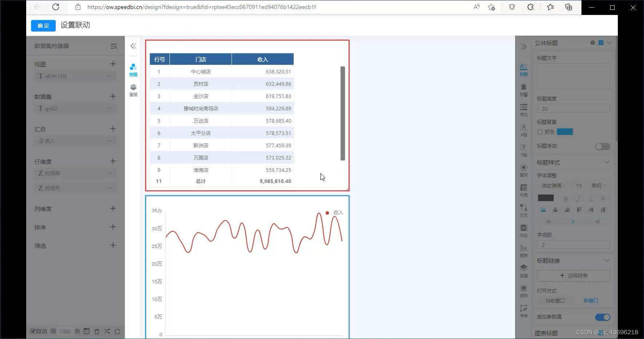Viewport: 644px width, 339px height.
Task: Tick the 颜色 title background checkbox
Action: tap(540, 132)
